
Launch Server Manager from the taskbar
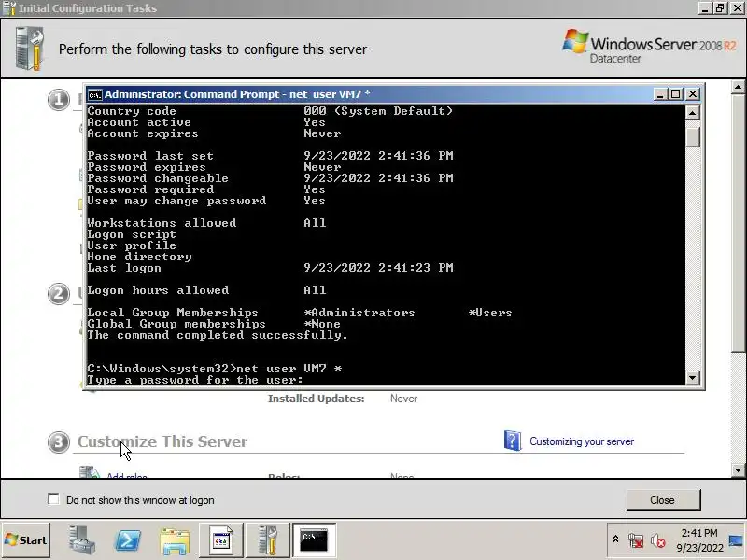tap(81, 540)
